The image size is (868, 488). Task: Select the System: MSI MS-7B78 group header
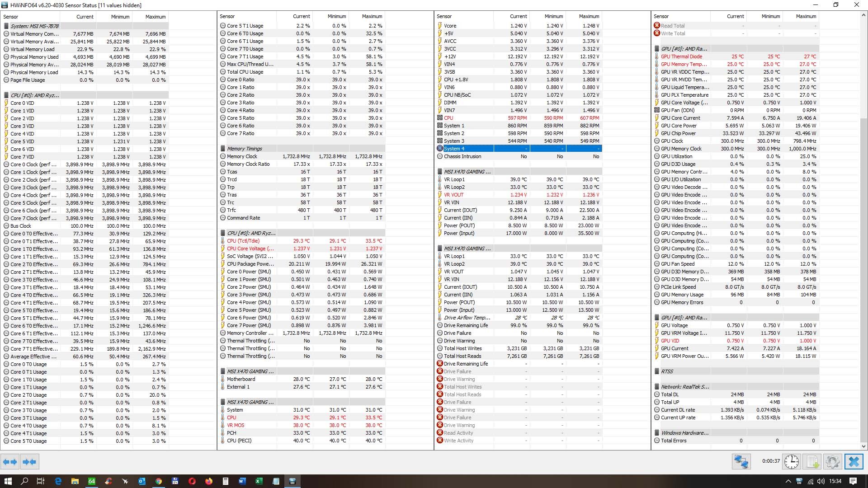pos(86,26)
